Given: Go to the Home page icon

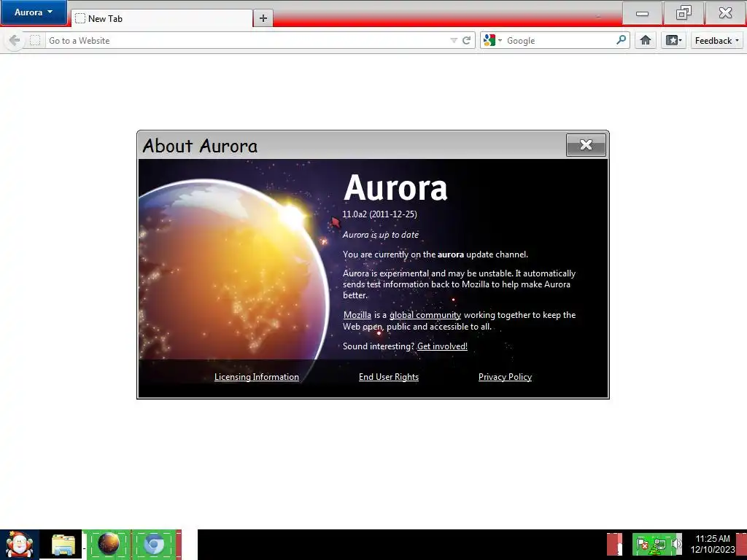Looking at the screenshot, I should 646,41.
